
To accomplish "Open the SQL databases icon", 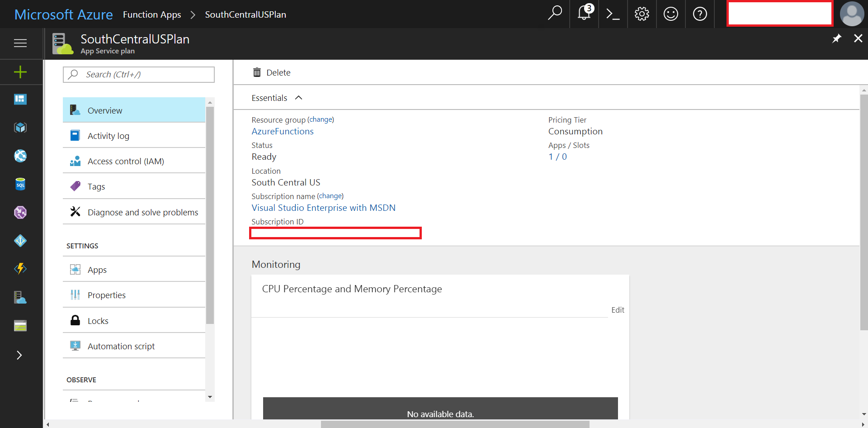I will (20, 184).
